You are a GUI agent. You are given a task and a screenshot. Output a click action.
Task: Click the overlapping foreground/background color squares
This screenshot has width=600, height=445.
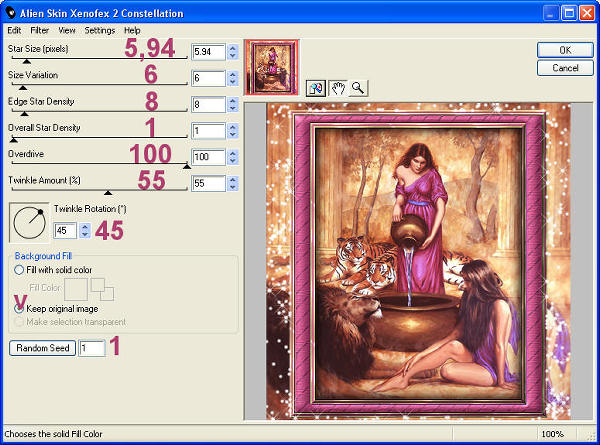[102, 289]
